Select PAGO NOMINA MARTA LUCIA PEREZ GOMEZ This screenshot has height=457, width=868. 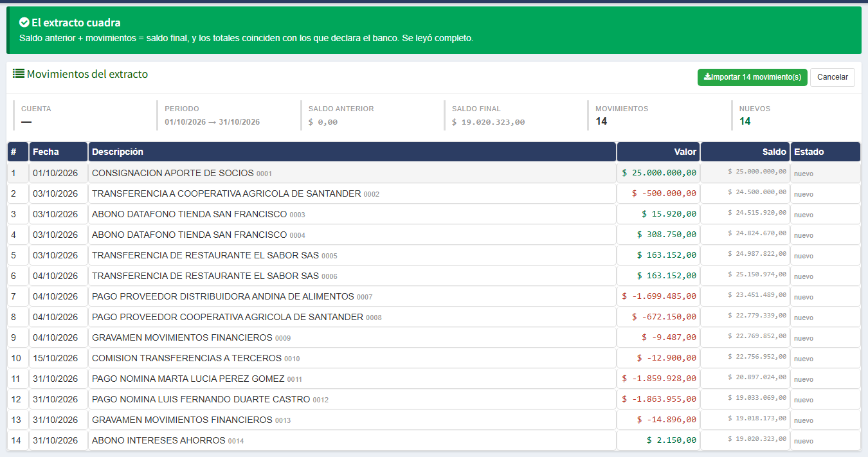tap(188, 379)
